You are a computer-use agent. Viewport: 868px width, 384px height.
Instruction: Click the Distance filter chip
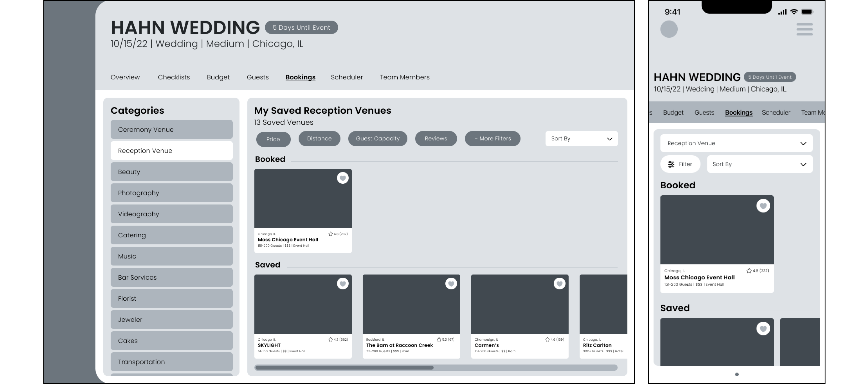click(x=319, y=138)
